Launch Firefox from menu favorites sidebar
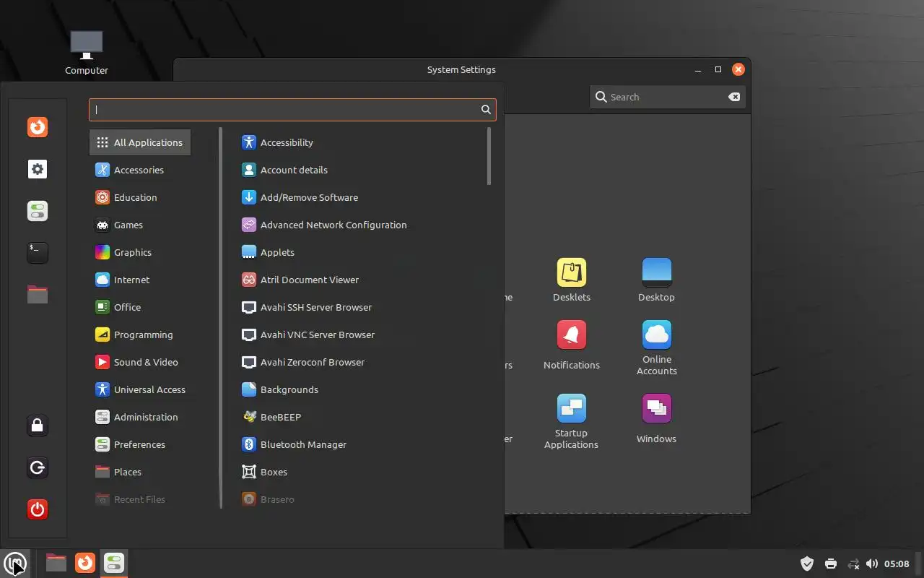This screenshot has width=924, height=578. (38, 127)
